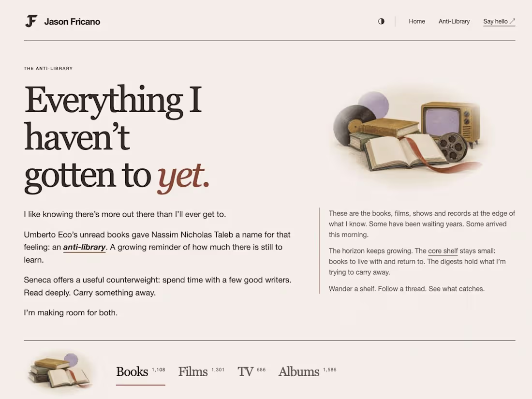Open the Home nav link
Image resolution: width=532 pixels, height=399 pixels.
coord(417,21)
